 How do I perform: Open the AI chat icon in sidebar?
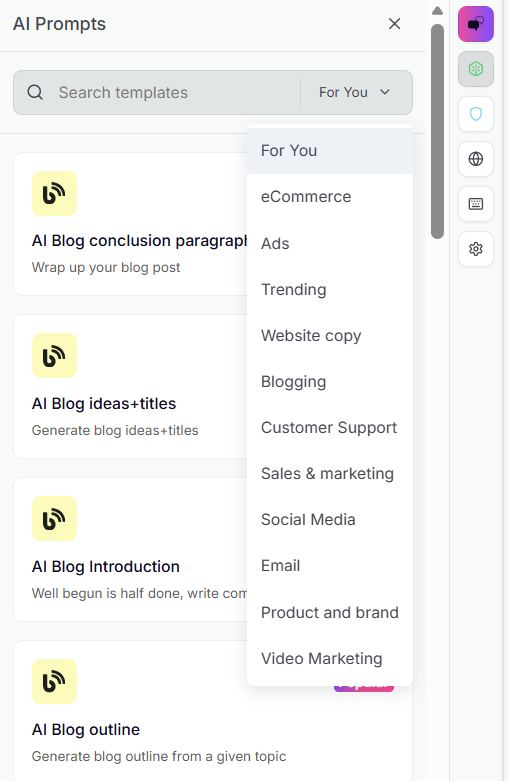(x=476, y=24)
